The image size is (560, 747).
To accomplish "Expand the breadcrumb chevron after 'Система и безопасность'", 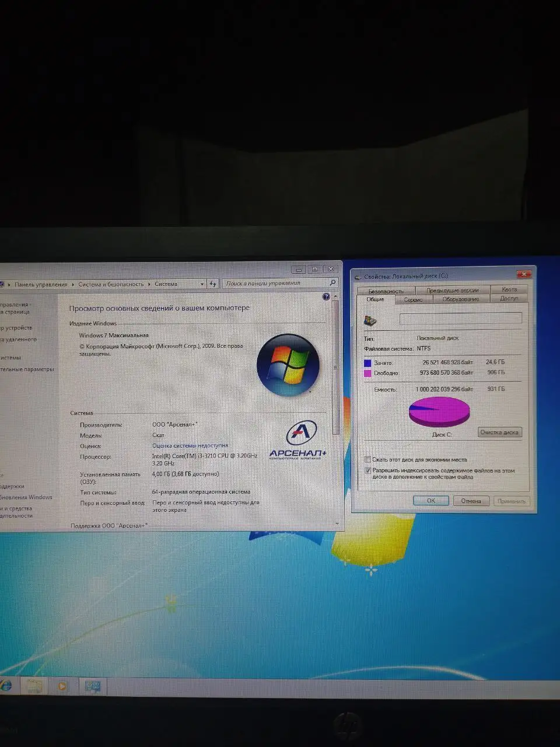I will (150, 284).
